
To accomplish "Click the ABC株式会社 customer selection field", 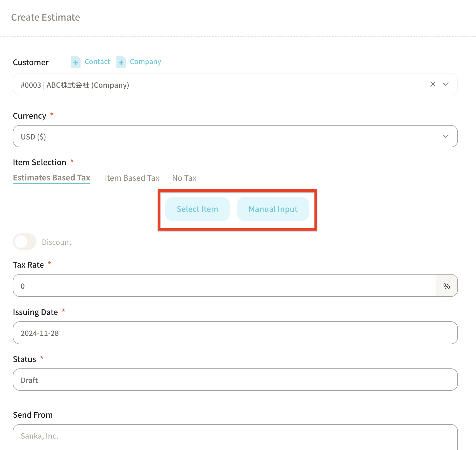I will click(x=217, y=85).
